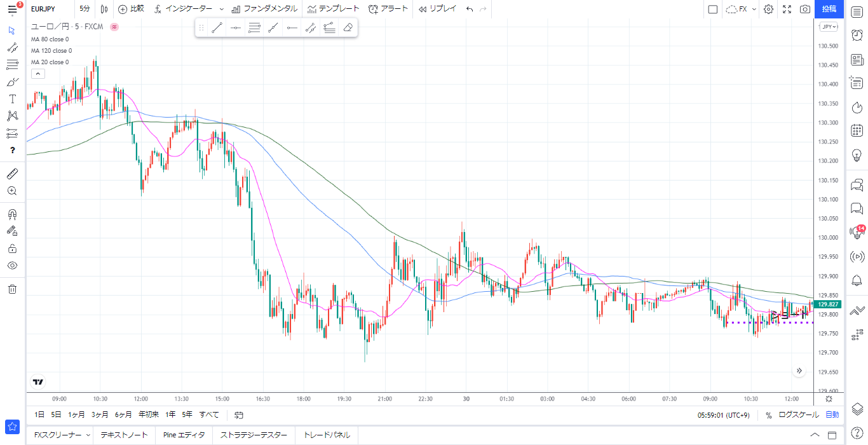
Task: Toggle percent scale button
Action: tap(768, 415)
